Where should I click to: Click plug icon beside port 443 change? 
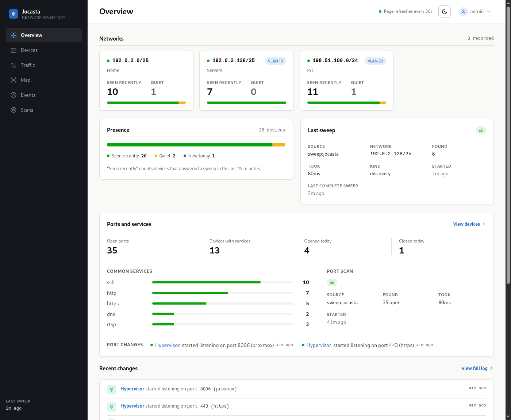[112, 407]
